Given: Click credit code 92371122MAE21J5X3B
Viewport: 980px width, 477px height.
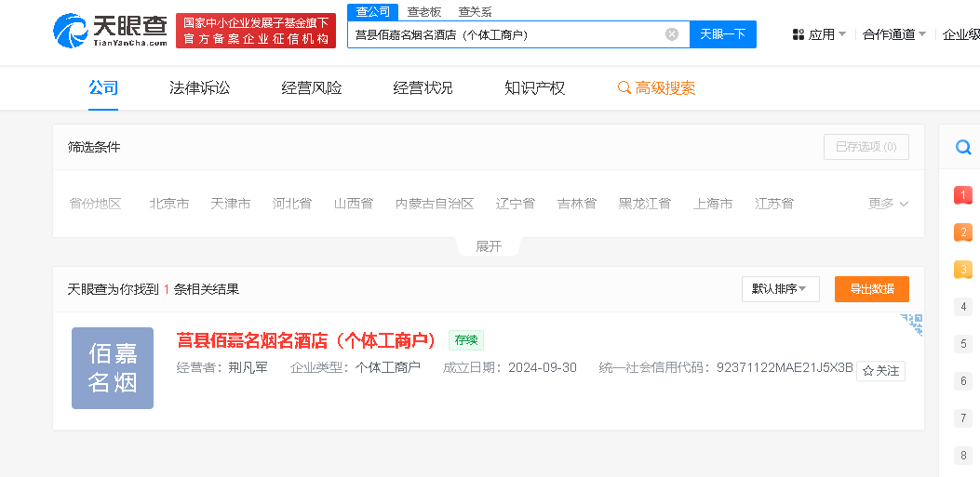Looking at the screenshot, I should pos(785,367).
